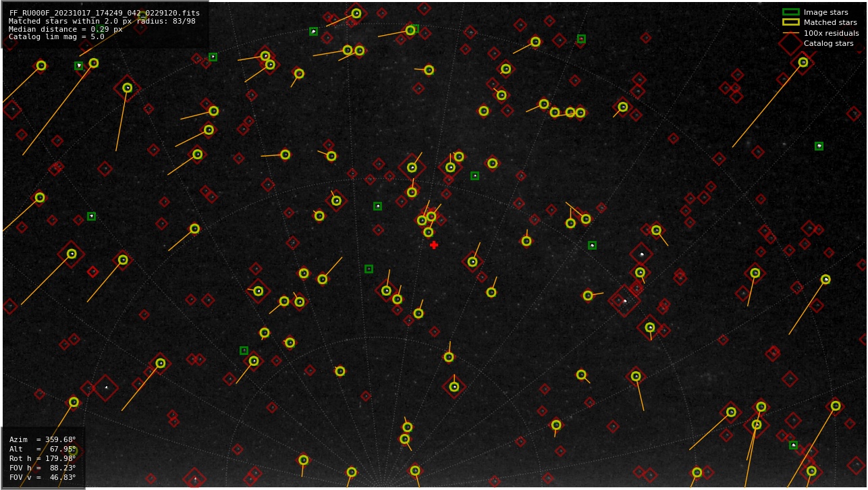The image size is (868, 490).
Task: Click the 'Matched stars' legend label
Action: pyautogui.click(x=830, y=22)
